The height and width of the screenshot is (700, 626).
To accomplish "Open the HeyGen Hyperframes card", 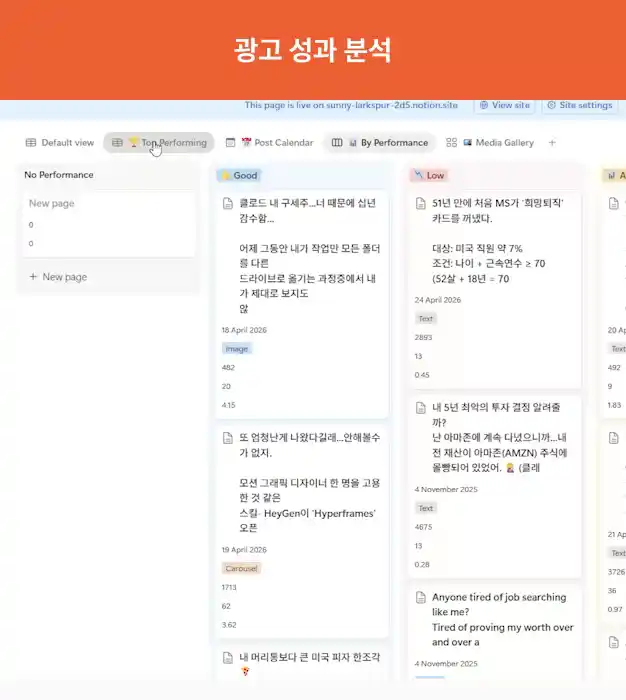I will (301, 532).
